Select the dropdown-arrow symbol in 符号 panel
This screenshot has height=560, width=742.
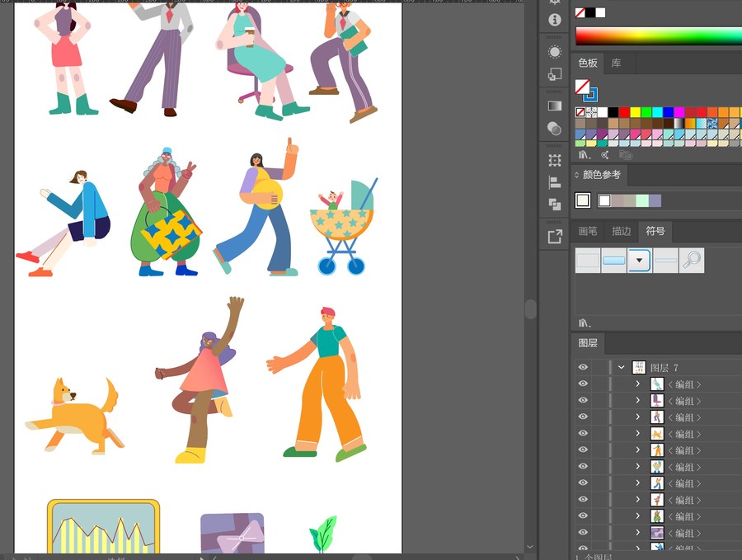tap(639, 261)
